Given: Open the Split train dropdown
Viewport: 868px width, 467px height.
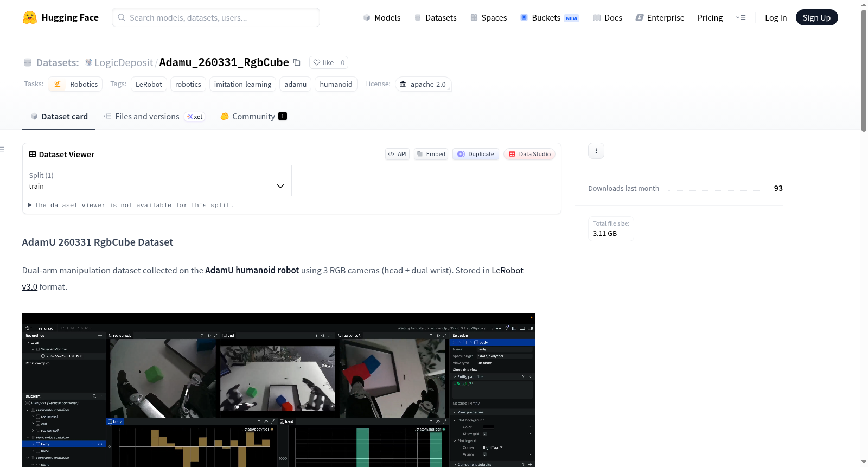Looking at the screenshot, I should (x=157, y=181).
